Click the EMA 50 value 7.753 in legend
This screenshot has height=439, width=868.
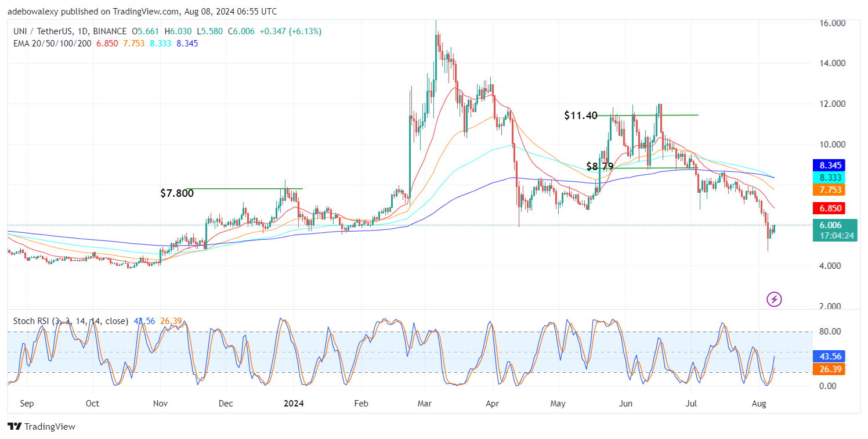(x=133, y=44)
